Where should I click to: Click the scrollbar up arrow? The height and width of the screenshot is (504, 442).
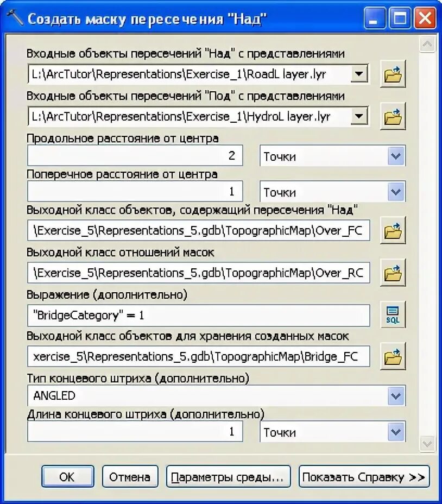click(x=427, y=43)
